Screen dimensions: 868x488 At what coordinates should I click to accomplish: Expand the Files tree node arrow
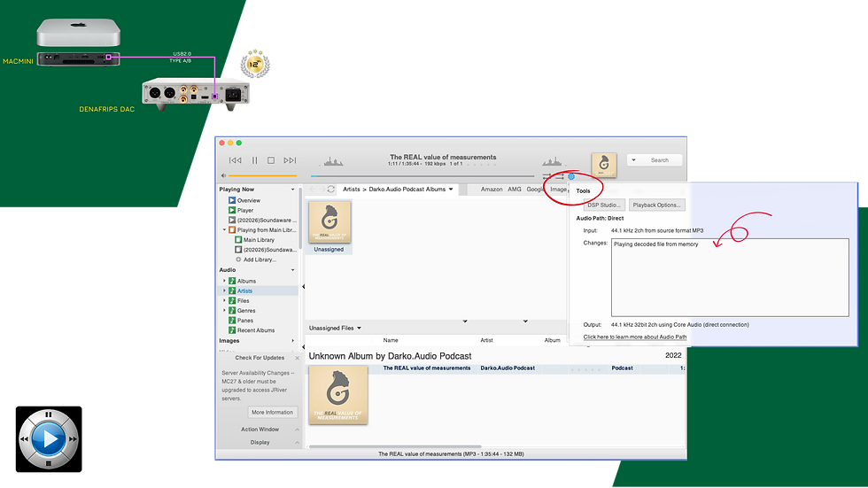click(224, 301)
